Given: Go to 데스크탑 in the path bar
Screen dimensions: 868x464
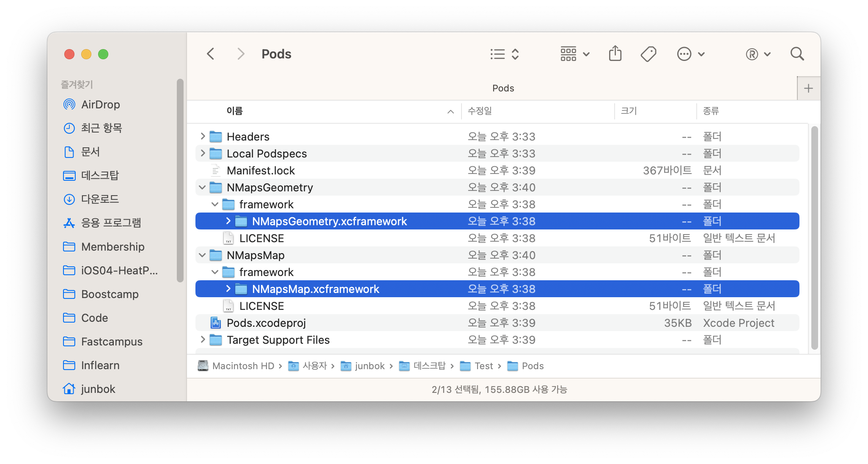Looking at the screenshot, I should pos(429,366).
